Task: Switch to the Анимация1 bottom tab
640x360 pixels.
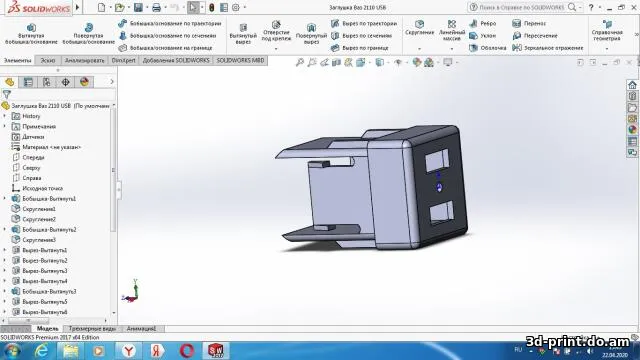Action: coord(141,329)
